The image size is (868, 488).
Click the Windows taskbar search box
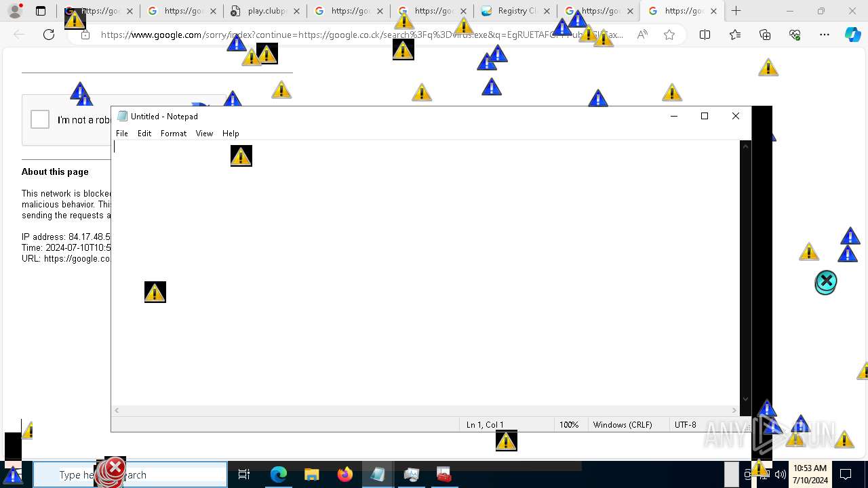130,474
